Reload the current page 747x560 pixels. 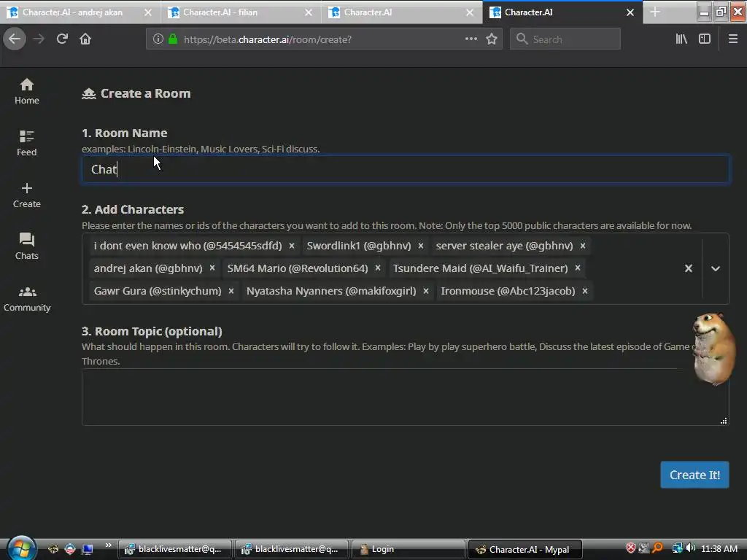tap(62, 39)
